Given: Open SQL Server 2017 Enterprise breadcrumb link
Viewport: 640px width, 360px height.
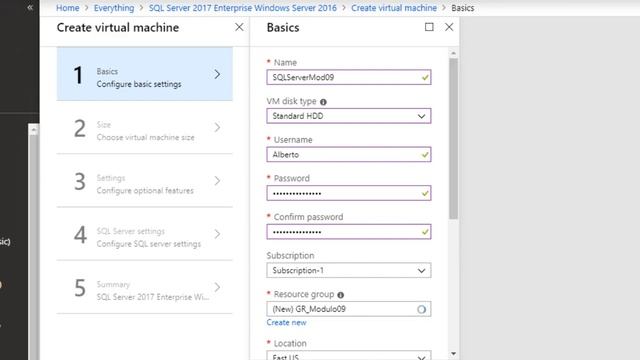Looking at the screenshot, I should click(243, 8).
